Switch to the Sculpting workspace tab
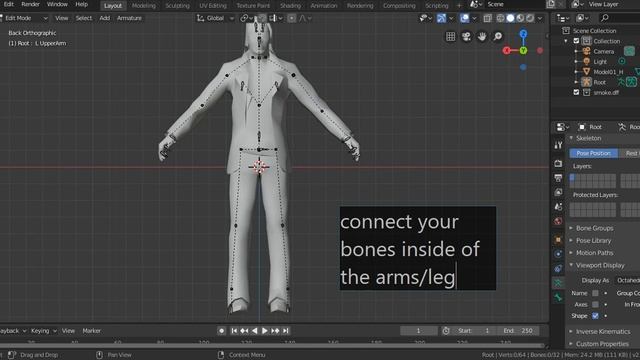This screenshot has height=360, width=640. pos(178,6)
